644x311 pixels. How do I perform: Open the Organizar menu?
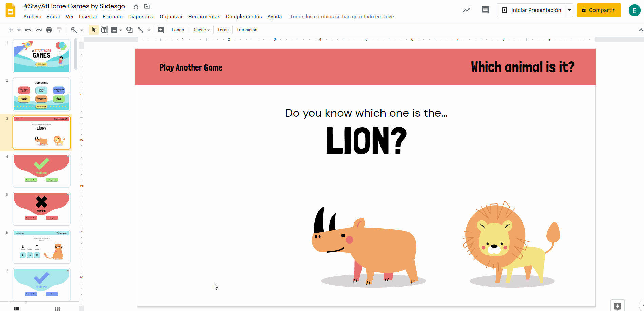(171, 17)
